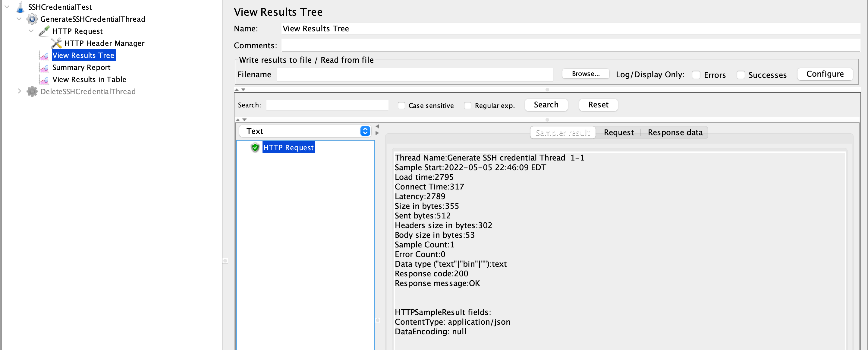
Task: Expand the DeleteSSHCredentialThread node
Action: [19, 91]
